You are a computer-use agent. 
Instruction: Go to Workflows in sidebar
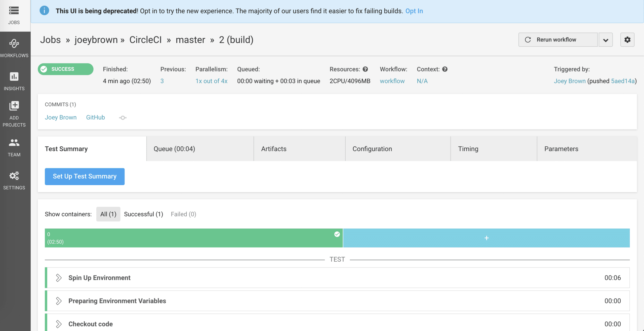(14, 44)
